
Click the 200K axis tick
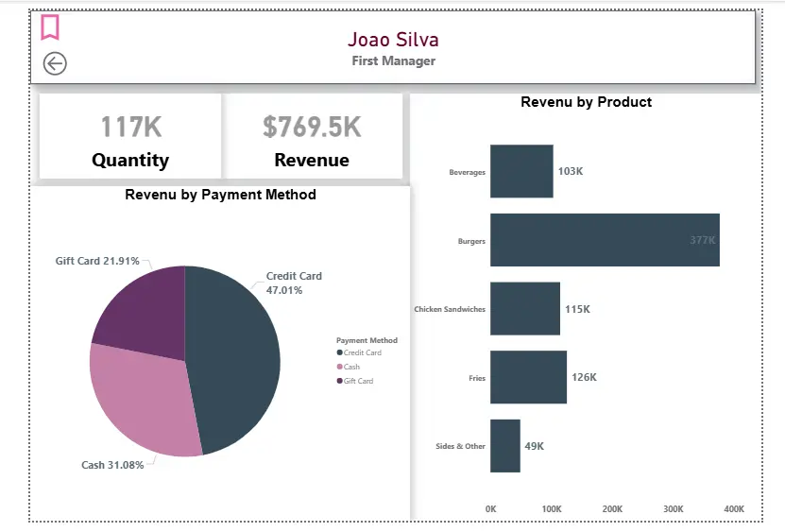612,509
